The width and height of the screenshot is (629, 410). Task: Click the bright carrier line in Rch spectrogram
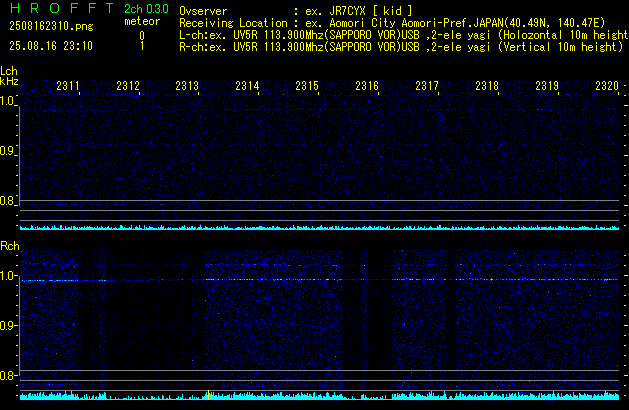[x=319, y=280]
